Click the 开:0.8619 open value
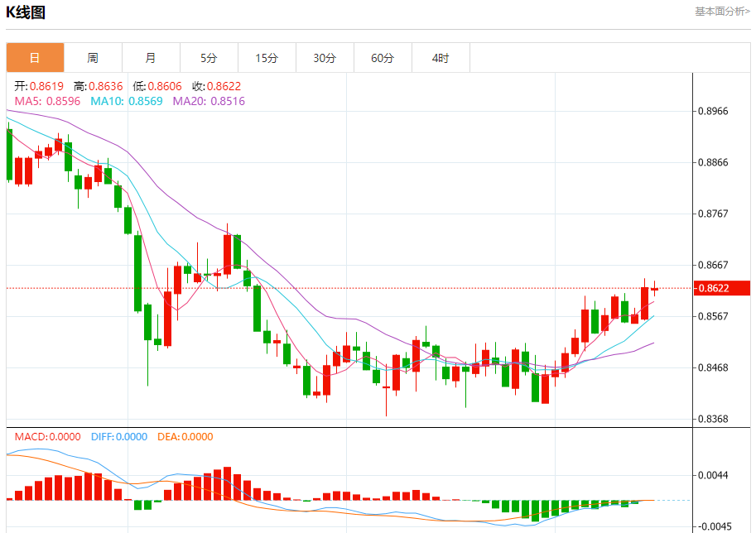The height and width of the screenshot is (533, 756). (x=39, y=86)
